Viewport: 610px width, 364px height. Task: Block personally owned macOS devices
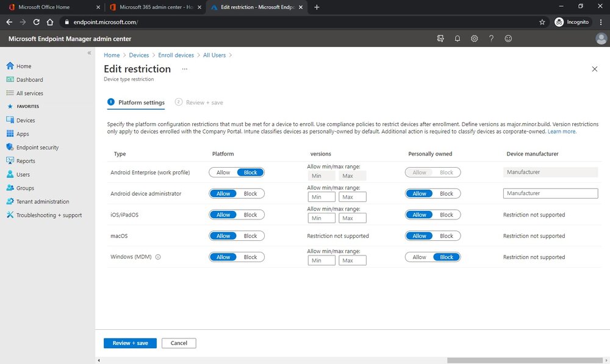coord(447,236)
